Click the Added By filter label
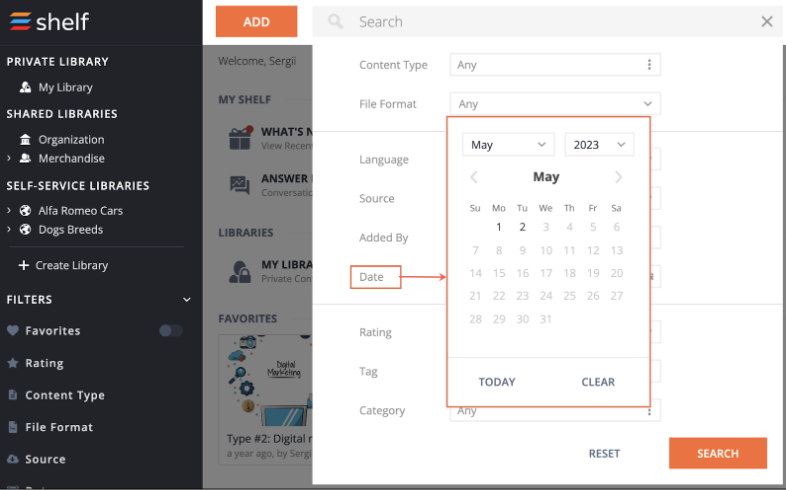 pos(383,237)
